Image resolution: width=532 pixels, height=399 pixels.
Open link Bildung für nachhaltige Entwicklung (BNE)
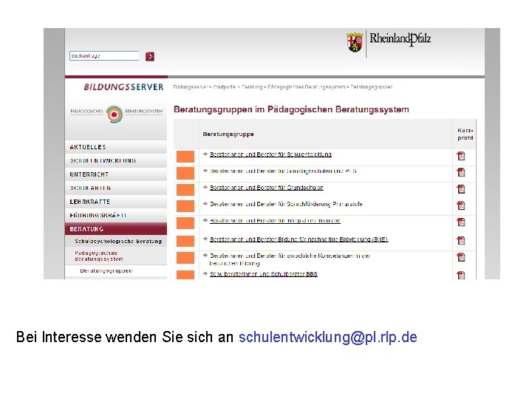pos(299,239)
